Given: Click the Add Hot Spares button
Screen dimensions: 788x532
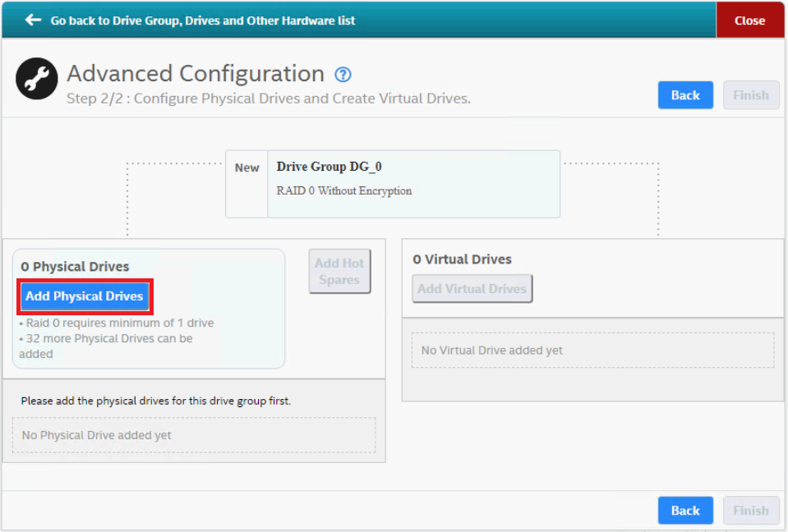Looking at the screenshot, I should point(339,272).
